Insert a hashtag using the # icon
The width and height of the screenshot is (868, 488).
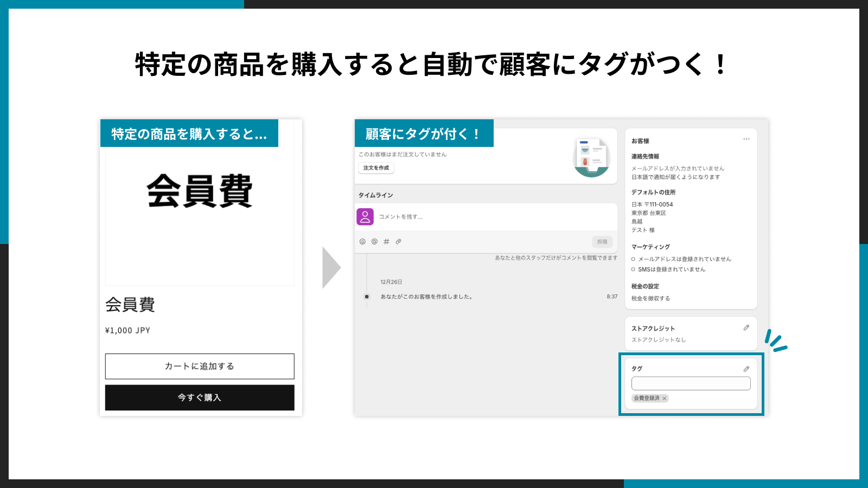click(x=386, y=242)
